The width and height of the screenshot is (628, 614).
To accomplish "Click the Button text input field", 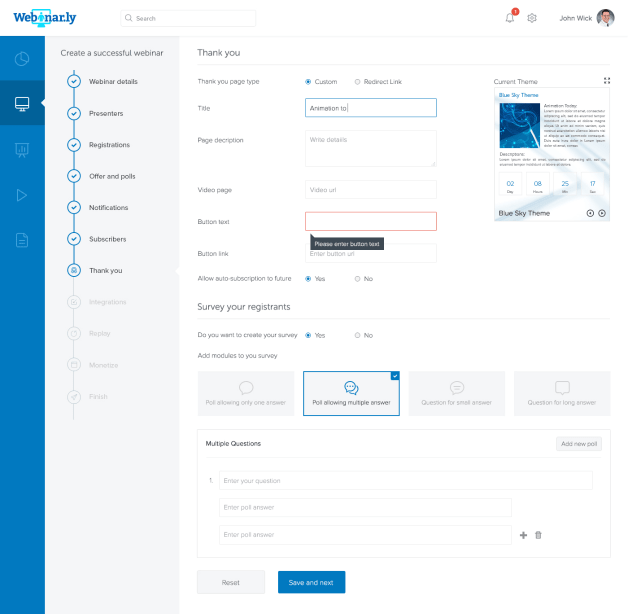I will point(370,221).
